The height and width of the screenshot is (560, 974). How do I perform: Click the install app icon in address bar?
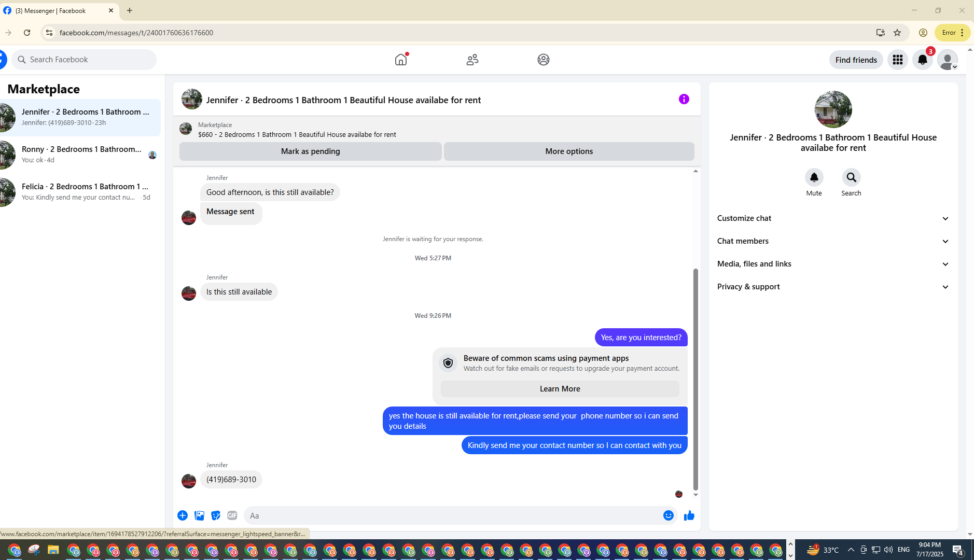pos(880,33)
